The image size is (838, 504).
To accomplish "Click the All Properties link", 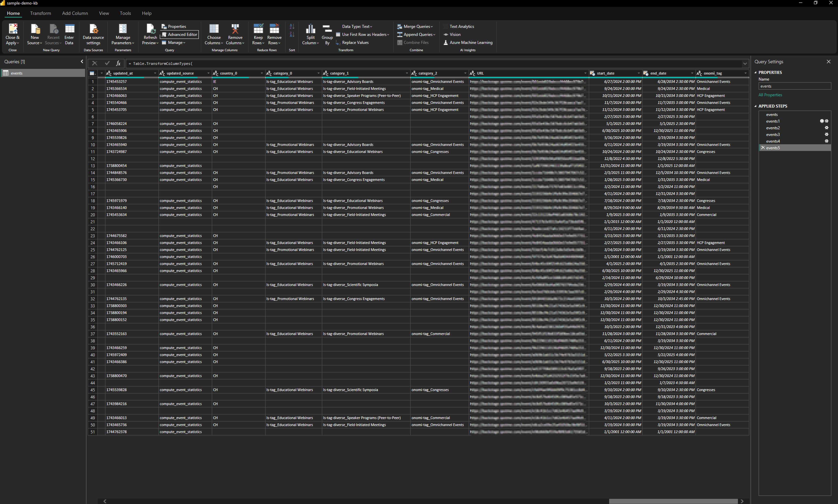I will click(x=770, y=95).
